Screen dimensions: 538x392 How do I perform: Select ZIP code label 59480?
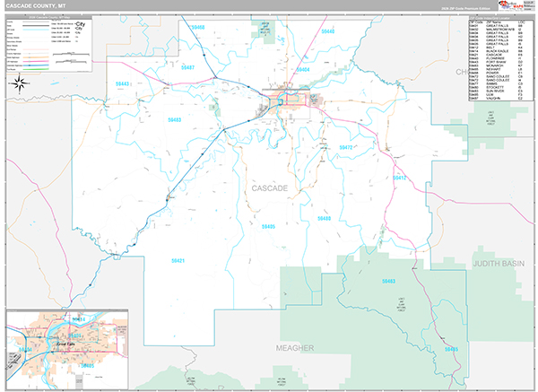point(324,218)
